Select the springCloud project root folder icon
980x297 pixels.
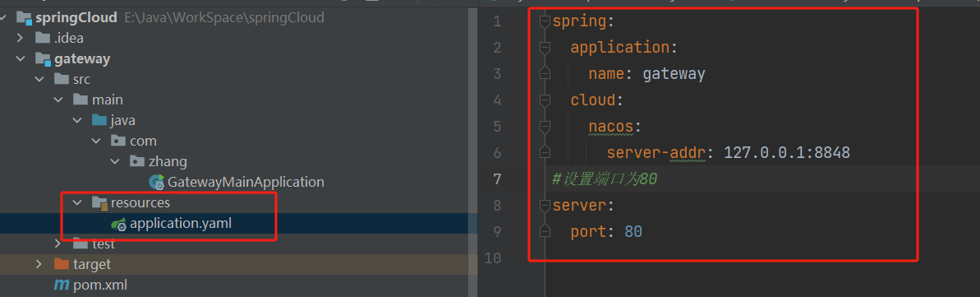point(24,17)
